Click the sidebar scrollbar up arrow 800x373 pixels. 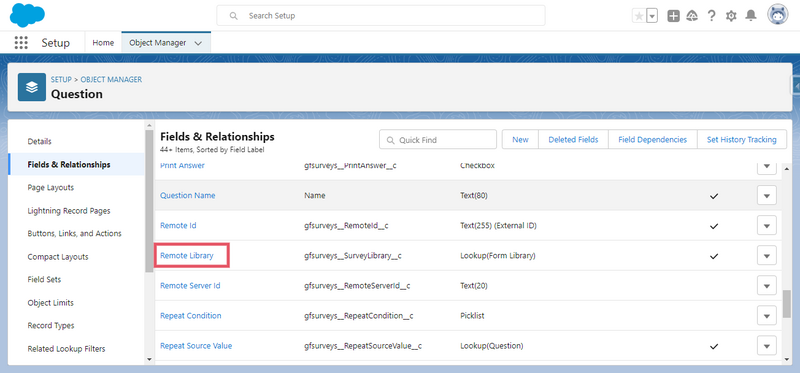(149, 126)
